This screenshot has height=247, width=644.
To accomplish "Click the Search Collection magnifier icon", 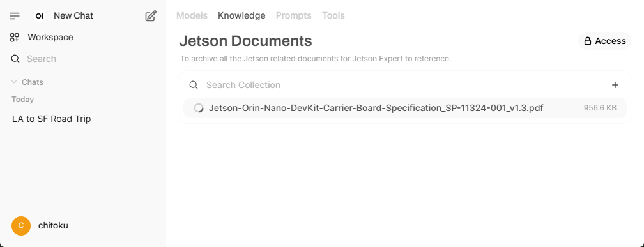I will click(x=194, y=85).
